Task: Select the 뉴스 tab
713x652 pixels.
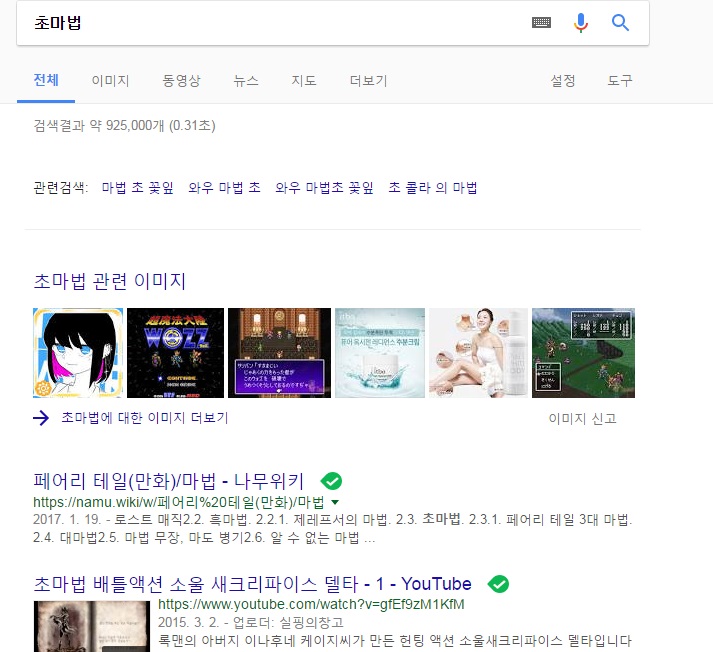Action: point(246,81)
